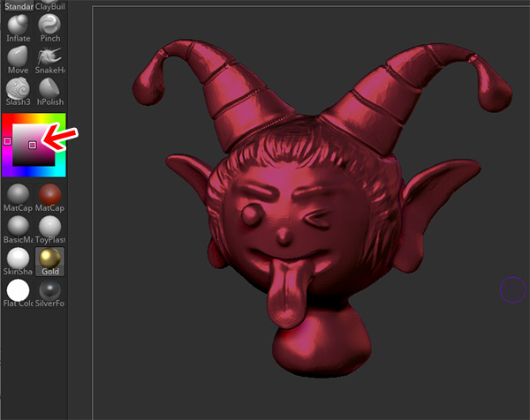Switch to the ClayBuildup brush

click(49, 6)
